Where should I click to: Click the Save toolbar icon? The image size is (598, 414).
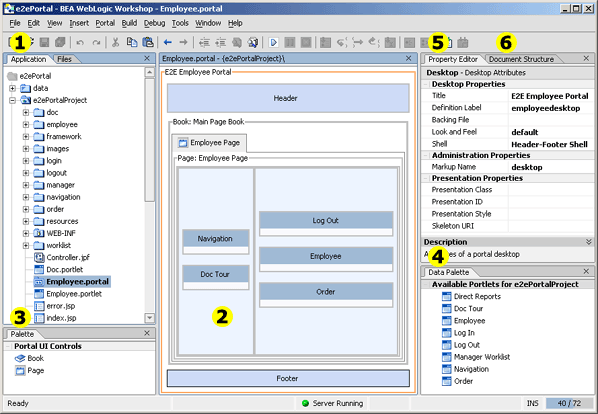tap(45, 42)
